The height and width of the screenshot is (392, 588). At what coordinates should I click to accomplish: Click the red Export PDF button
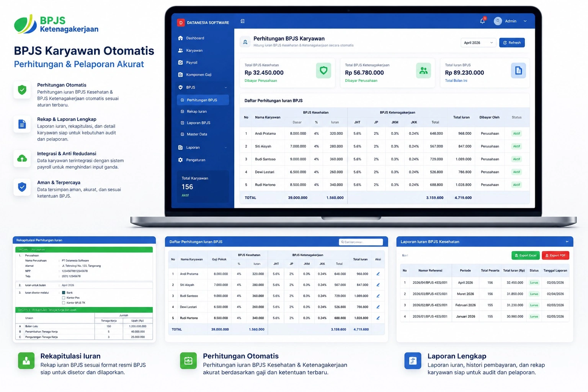click(555, 255)
